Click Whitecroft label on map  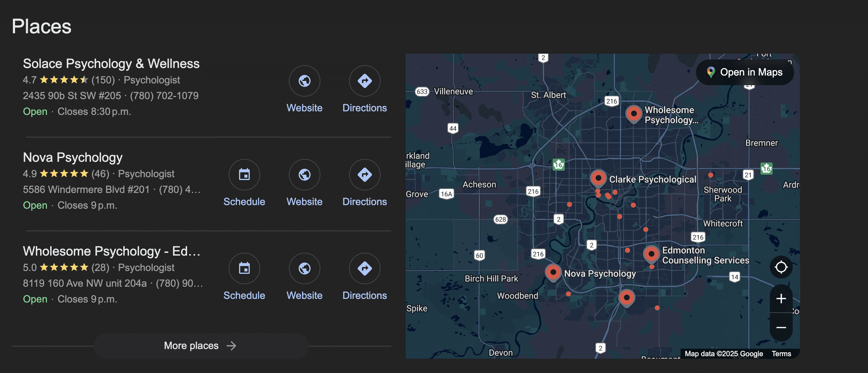click(x=723, y=224)
